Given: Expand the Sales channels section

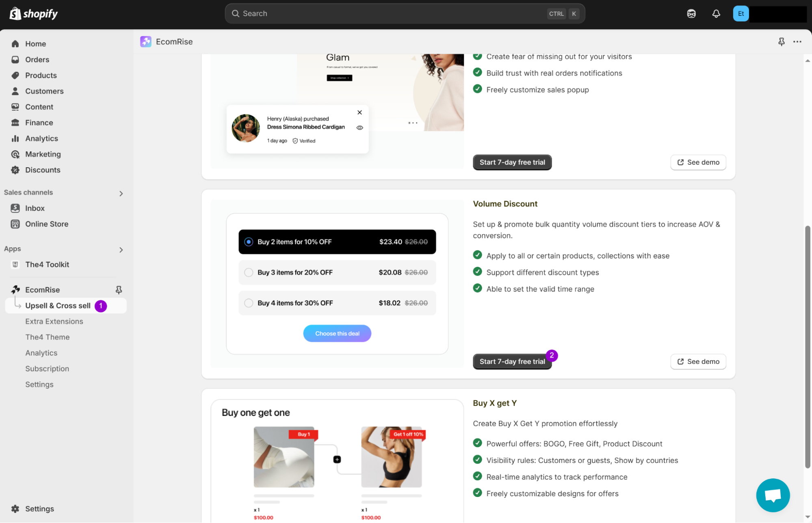Looking at the screenshot, I should [x=121, y=194].
